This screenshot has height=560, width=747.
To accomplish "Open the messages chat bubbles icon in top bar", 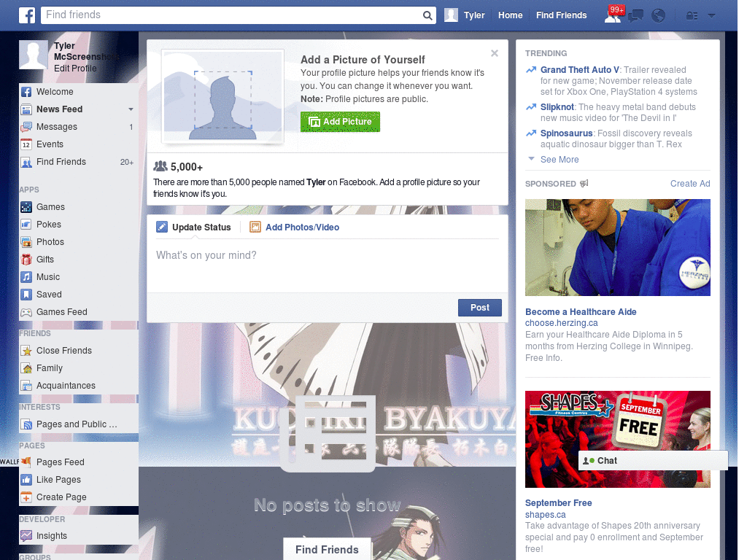I will (x=635, y=16).
